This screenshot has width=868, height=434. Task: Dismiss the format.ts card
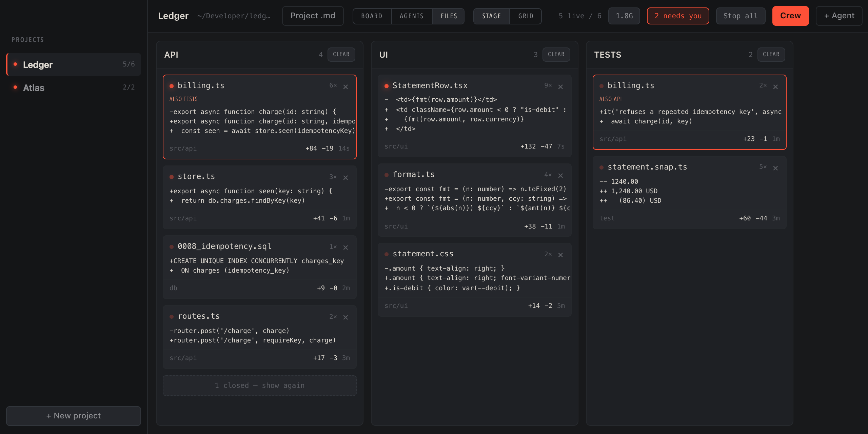tap(560, 176)
